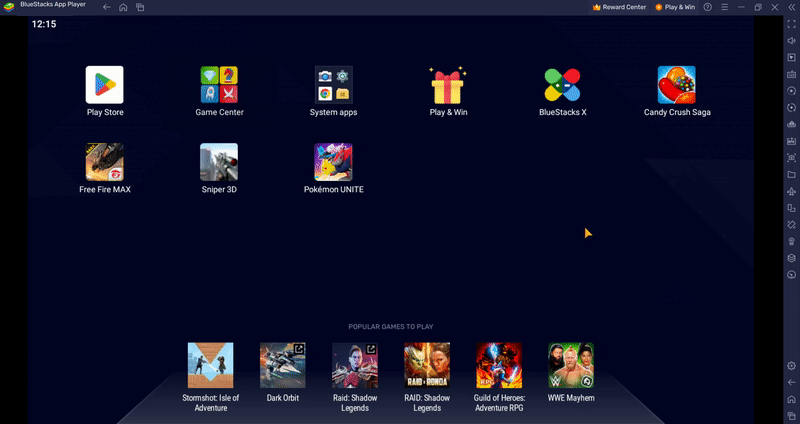Take a screenshot using the sidebar icon
The height and width of the screenshot is (424, 800).
[791, 158]
